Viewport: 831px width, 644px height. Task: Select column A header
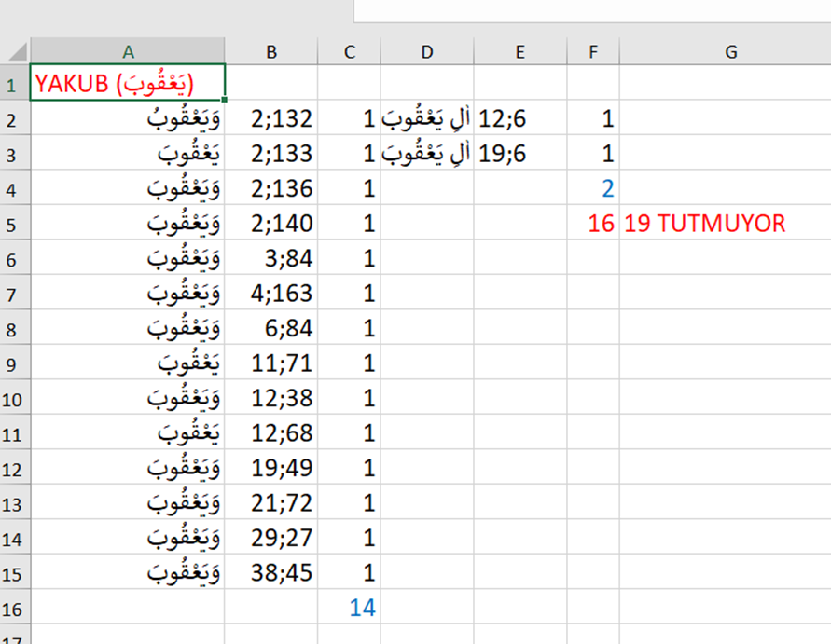[128, 51]
